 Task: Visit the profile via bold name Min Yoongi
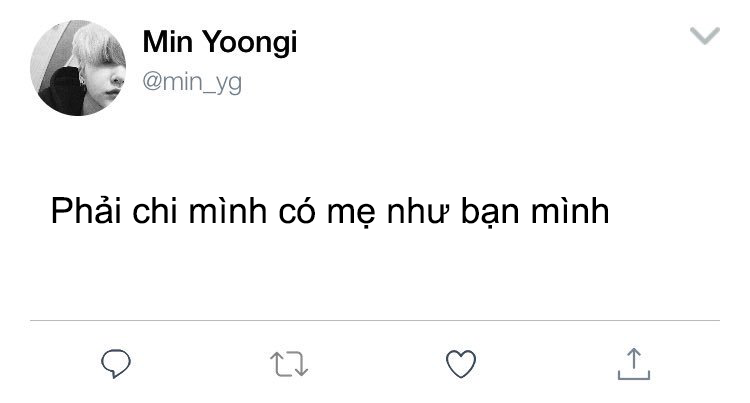219,43
